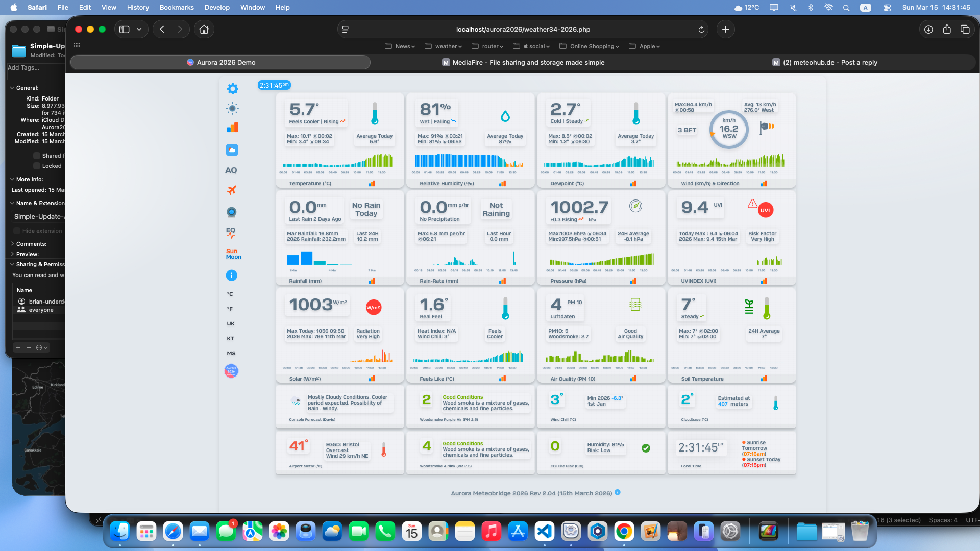Open the Apple bookmarks folder dropdown
The height and width of the screenshot is (551, 980).
[x=645, y=46]
